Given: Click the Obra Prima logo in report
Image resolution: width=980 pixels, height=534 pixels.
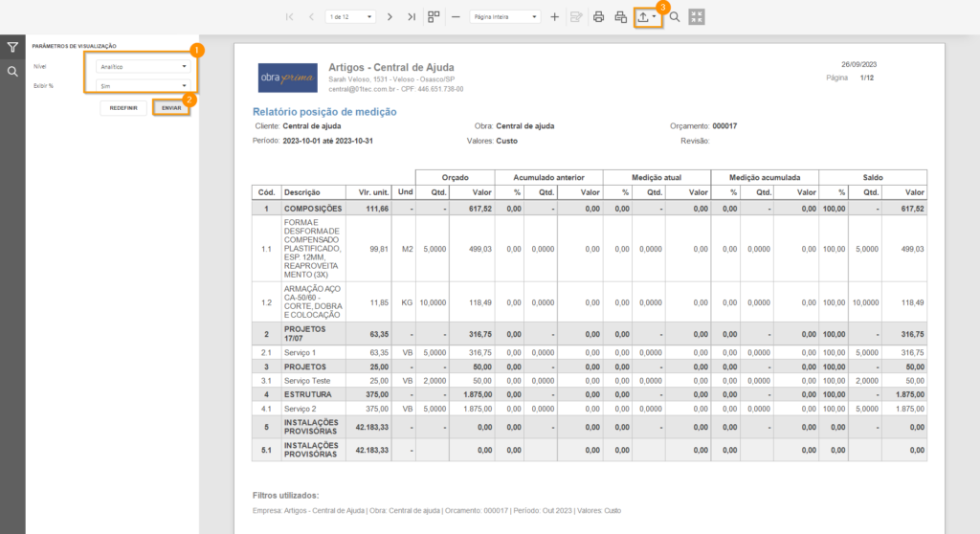Looking at the screenshot, I should pyautogui.click(x=287, y=78).
